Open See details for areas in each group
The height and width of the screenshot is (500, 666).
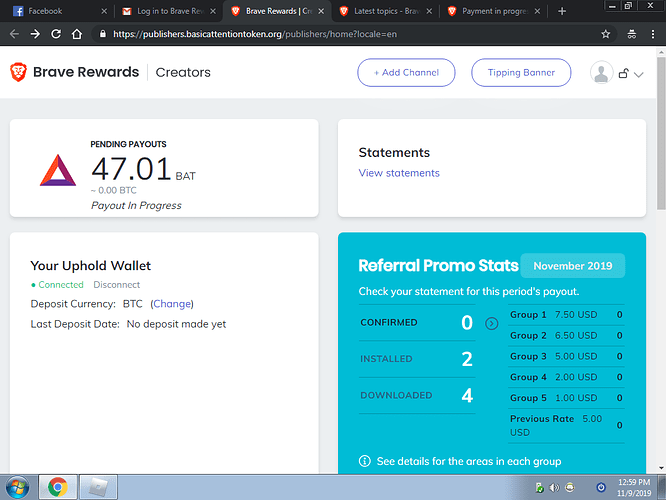tap(469, 461)
